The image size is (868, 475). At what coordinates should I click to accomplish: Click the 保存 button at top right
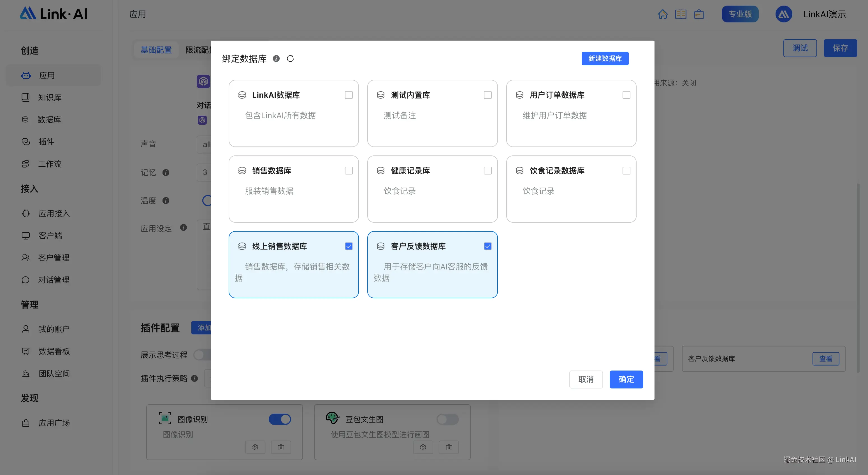pyautogui.click(x=840, y=48)
